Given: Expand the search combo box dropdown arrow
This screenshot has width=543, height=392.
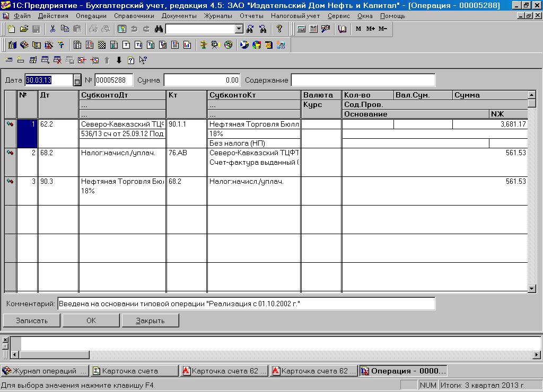Looking at the screenshot, I should 239,29.
